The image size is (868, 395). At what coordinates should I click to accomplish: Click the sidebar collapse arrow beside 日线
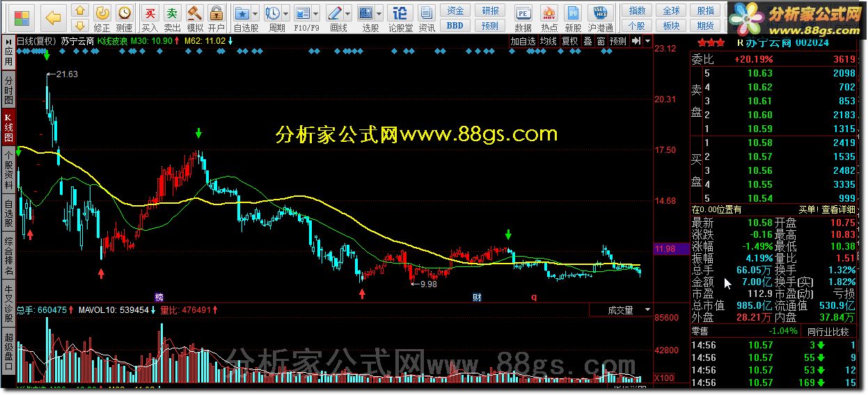[8, 41]
